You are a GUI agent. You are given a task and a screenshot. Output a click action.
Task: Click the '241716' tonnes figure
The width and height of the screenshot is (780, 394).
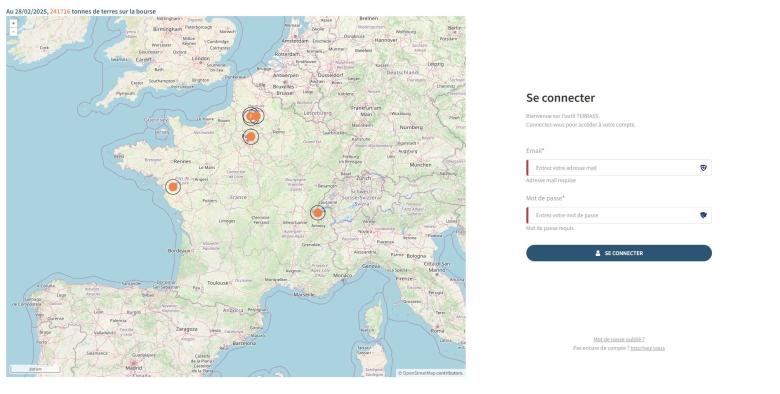coord(60,11)
